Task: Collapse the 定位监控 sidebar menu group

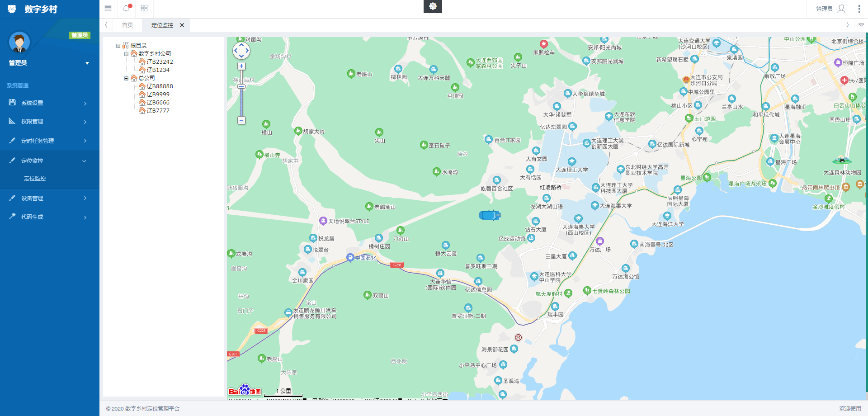Action: pyautogui.click(x=50, y=161)
